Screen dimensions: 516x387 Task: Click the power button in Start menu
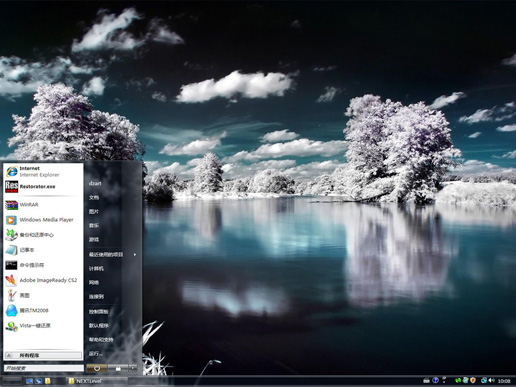(97, 368)
